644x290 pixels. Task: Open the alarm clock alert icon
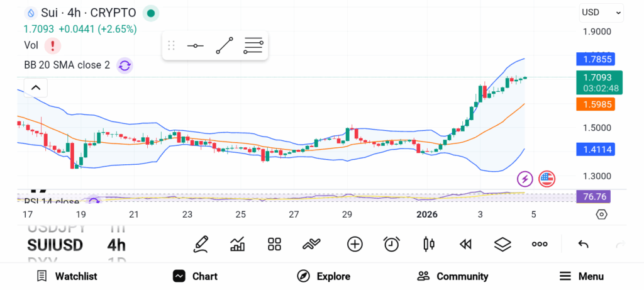coord(392,244)
